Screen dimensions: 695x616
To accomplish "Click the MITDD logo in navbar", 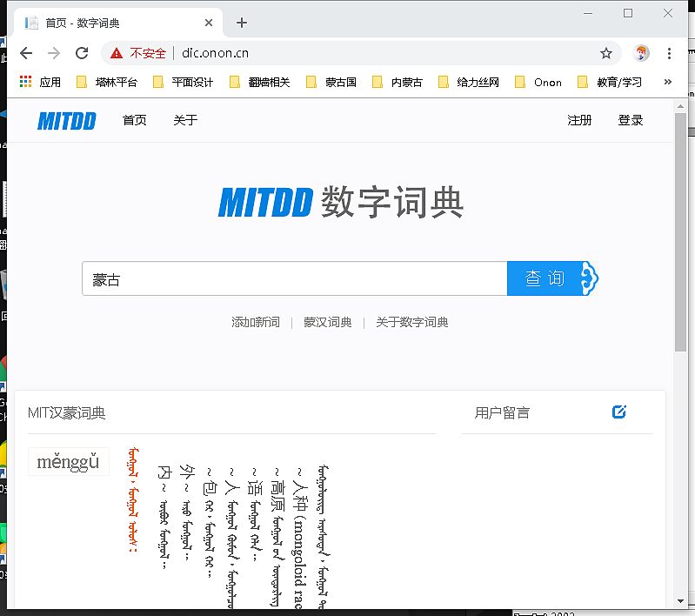I will pos(66,121).
